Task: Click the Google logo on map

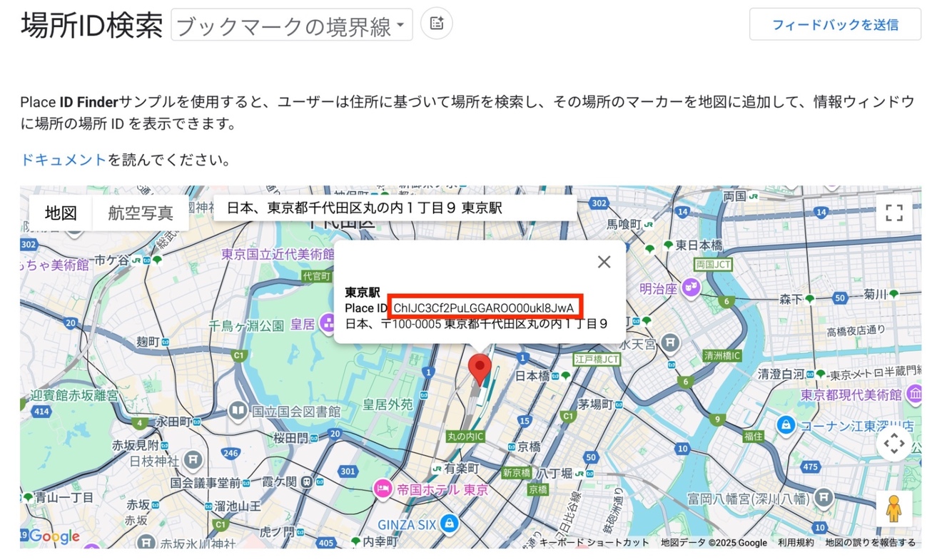Action: point(54,536)
